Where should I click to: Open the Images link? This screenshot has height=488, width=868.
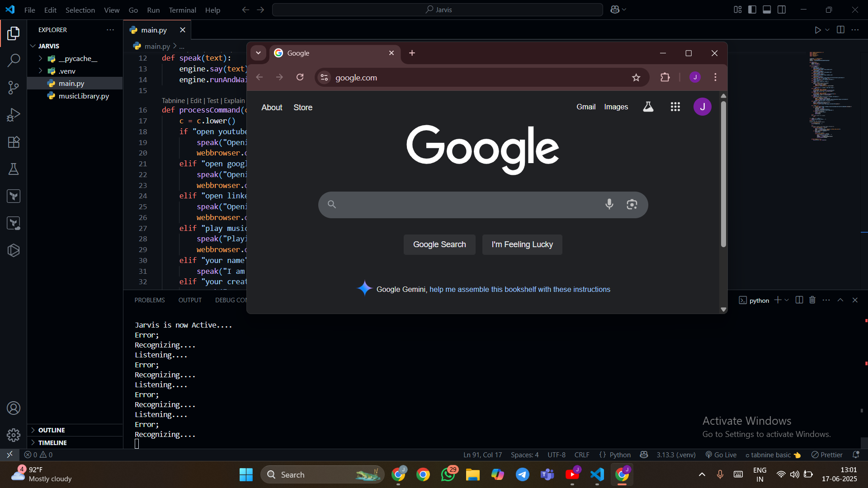pyautogui.click(x=616, y=107)
